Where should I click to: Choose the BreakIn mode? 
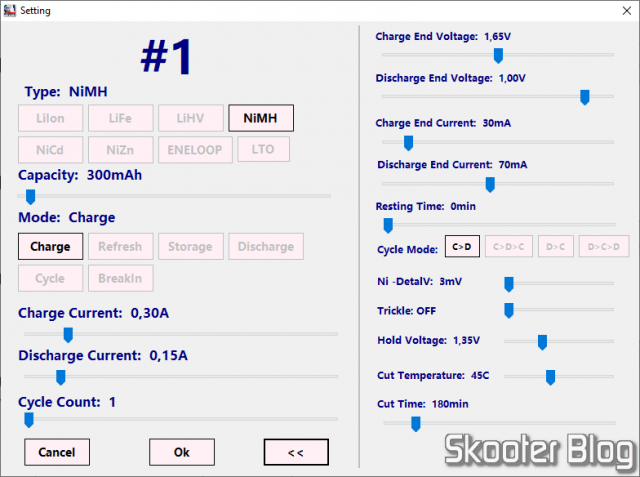120,278
